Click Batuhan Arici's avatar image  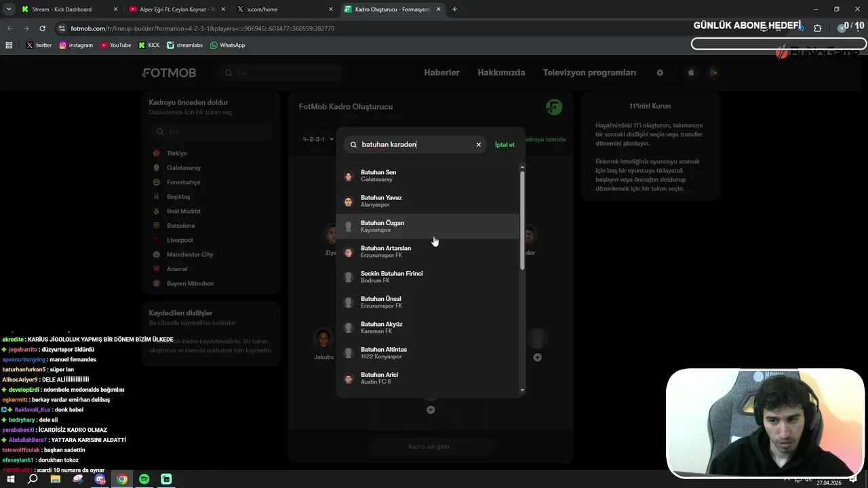(x=349, y=378)
